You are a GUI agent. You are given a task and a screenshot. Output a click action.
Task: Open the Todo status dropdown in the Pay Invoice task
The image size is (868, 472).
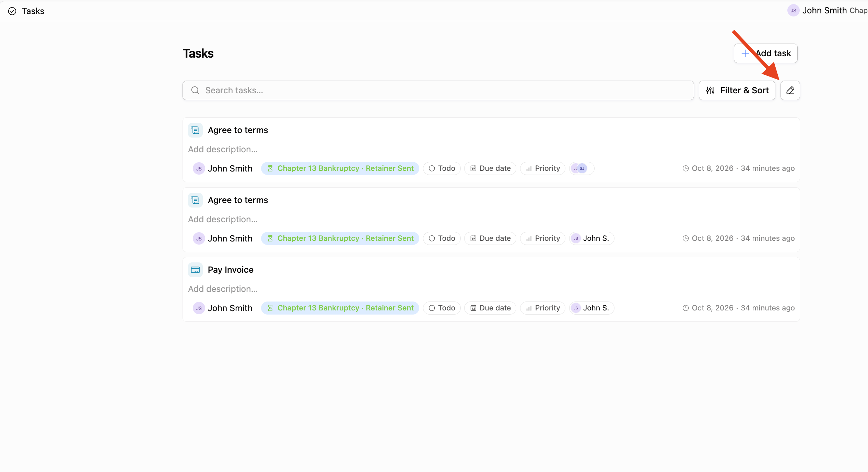coord(442,308)
